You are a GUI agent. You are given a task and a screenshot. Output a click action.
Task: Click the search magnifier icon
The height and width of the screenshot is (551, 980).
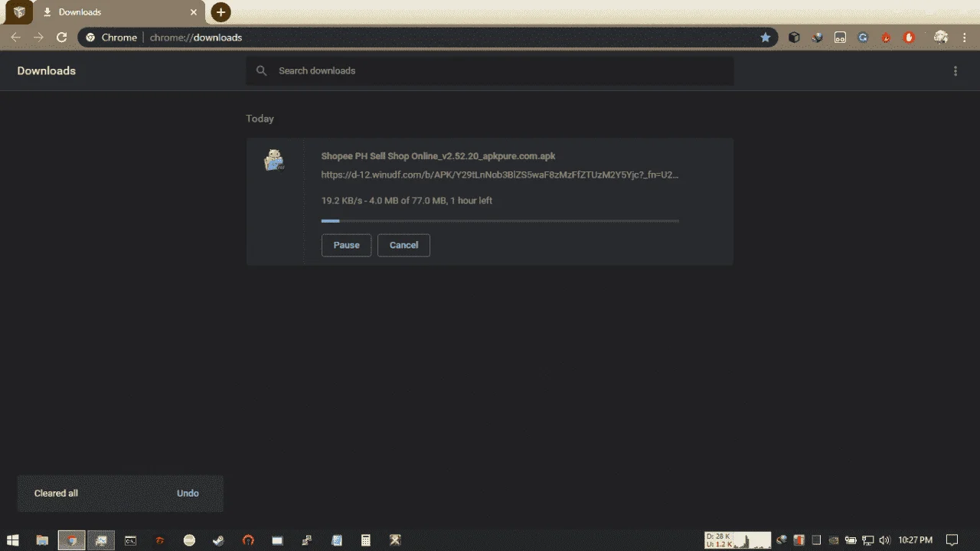coord(262,70)
